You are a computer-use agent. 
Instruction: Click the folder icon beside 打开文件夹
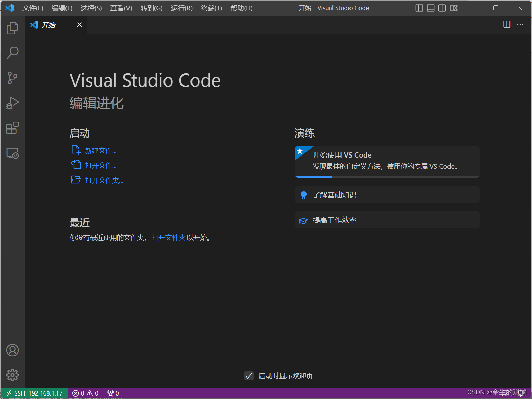click(x=76, y=179)
